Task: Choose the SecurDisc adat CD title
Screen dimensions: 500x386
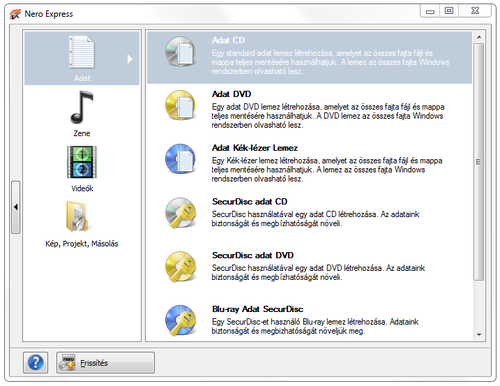Action: click(250, 202)
